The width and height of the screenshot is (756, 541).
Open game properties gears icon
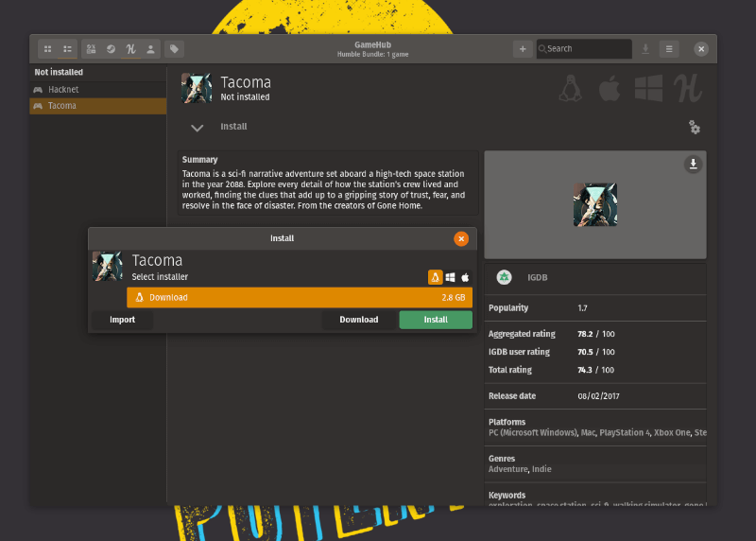[695, 127]
